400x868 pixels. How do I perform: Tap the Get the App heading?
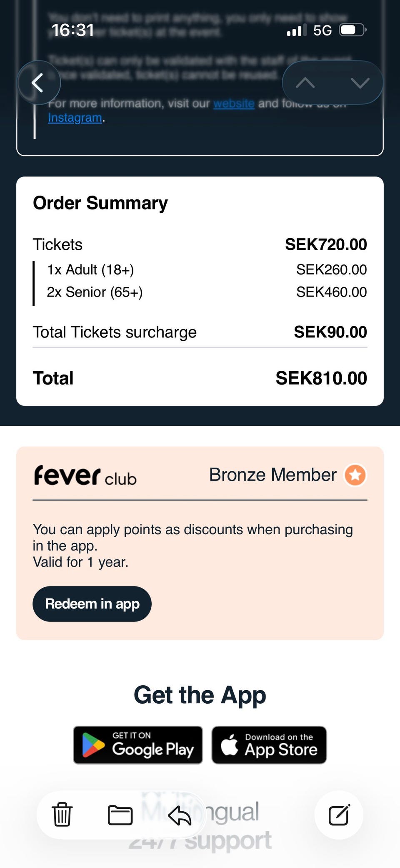[200, 695]
